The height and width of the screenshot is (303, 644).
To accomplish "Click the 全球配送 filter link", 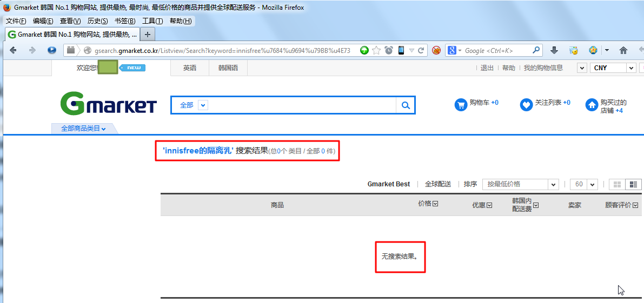I will [438, 184].
